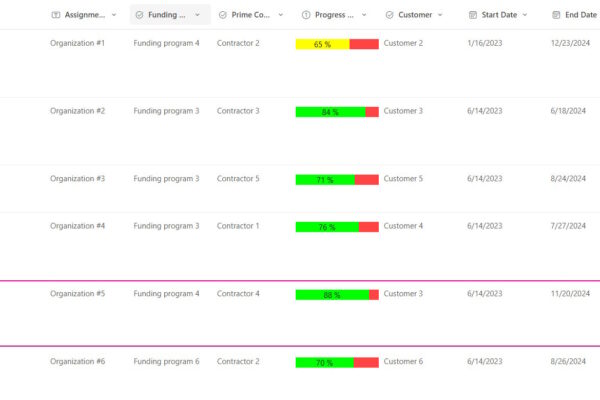Click the Customer 4 cell
Viewport: 600px width, 400px height.
[403, 226]
